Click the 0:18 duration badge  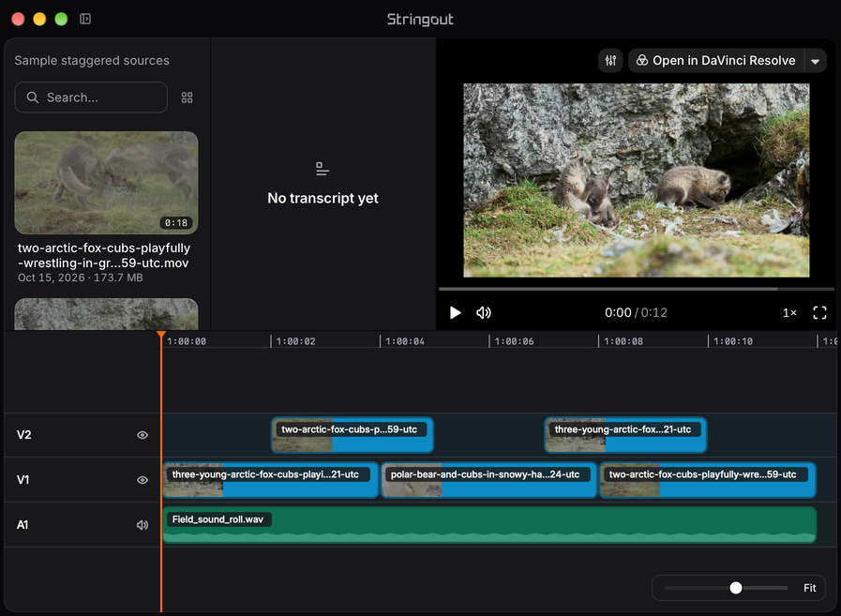click(176, 223)
